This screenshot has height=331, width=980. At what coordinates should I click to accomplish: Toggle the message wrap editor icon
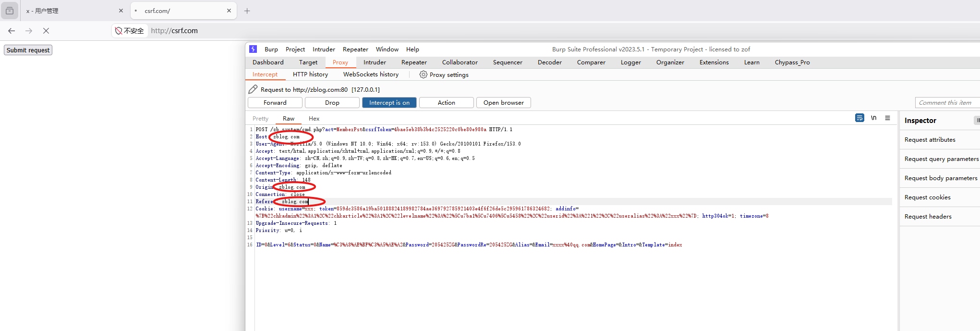[x=859, y=118]
